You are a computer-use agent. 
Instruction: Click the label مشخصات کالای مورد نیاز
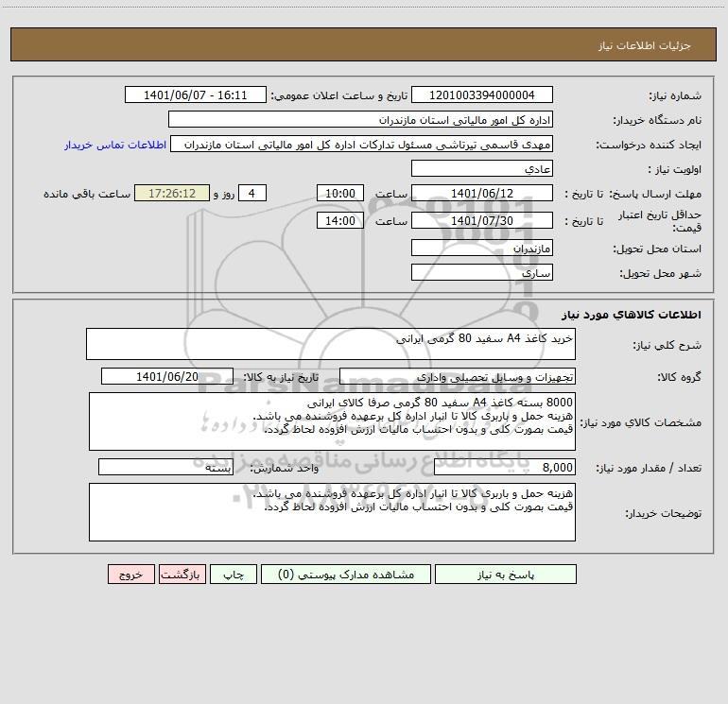641,422
